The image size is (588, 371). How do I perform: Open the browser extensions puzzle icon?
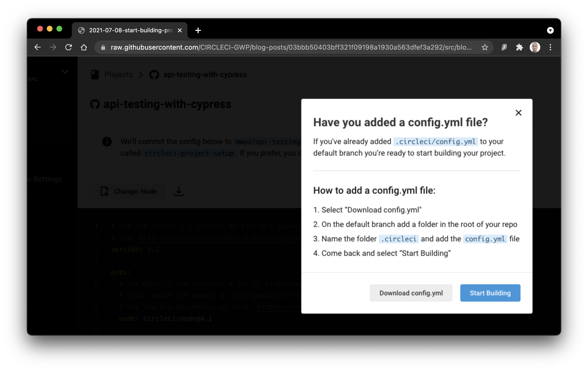pos(519,47)
